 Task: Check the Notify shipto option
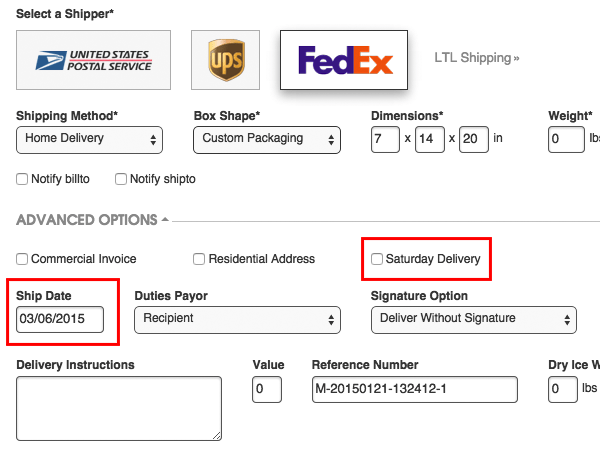pos(121,179)
